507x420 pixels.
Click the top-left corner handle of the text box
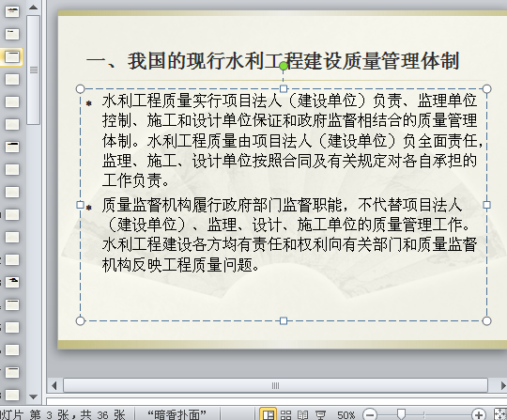(80, 88)
